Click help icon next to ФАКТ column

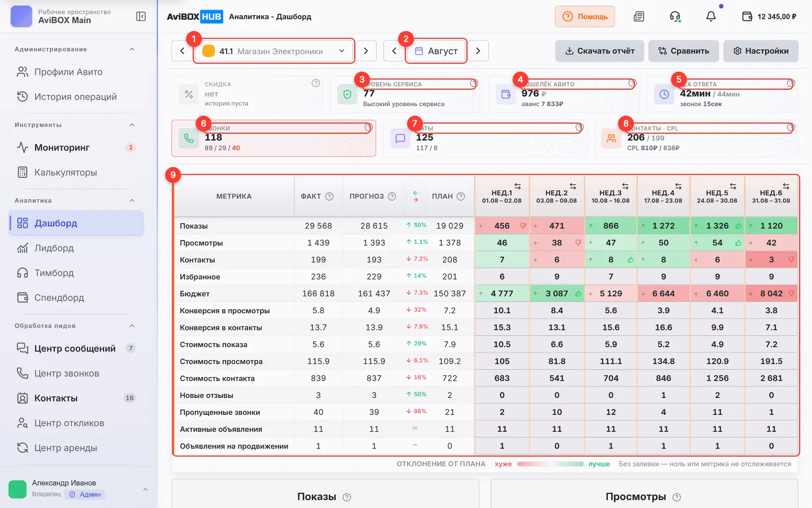[329, 196]
